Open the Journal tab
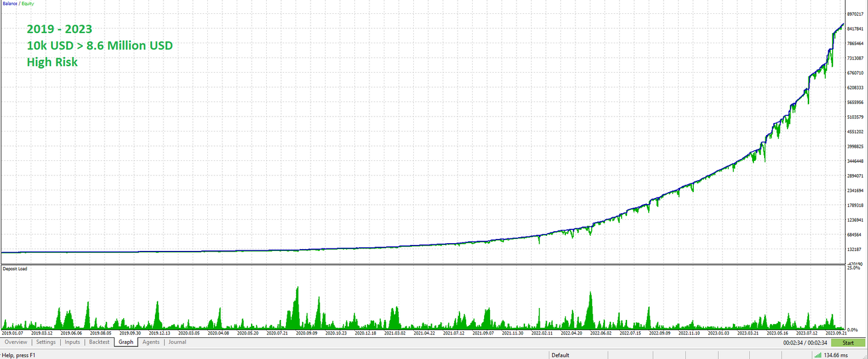 (x=177, y=342)
